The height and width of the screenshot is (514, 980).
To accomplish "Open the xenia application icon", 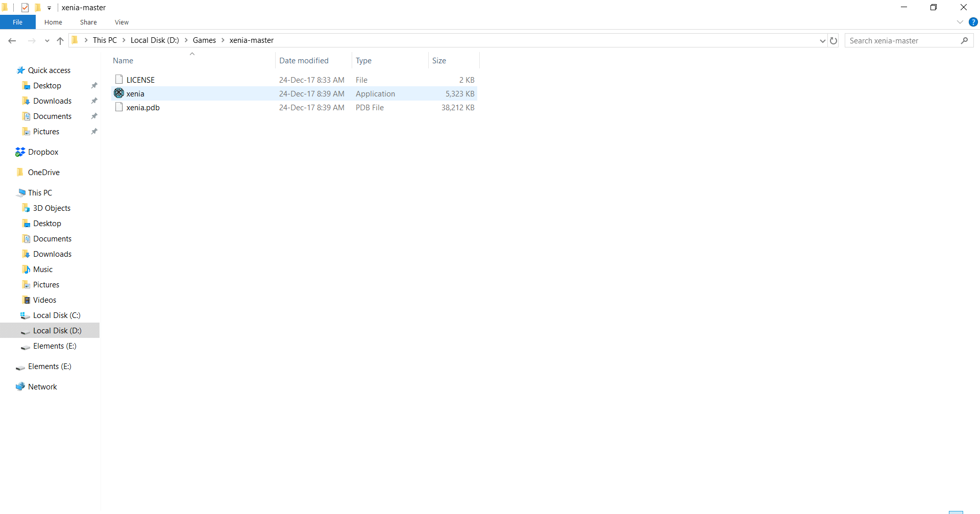I will coord(119,93).
